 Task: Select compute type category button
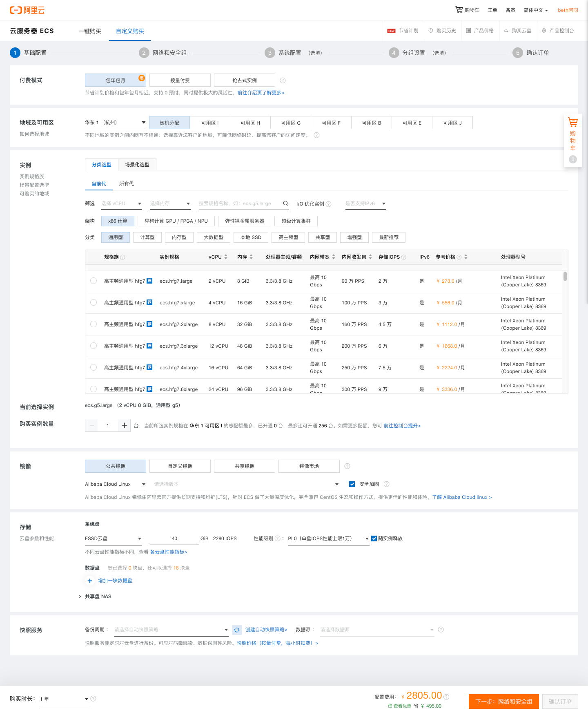point(147,237)
